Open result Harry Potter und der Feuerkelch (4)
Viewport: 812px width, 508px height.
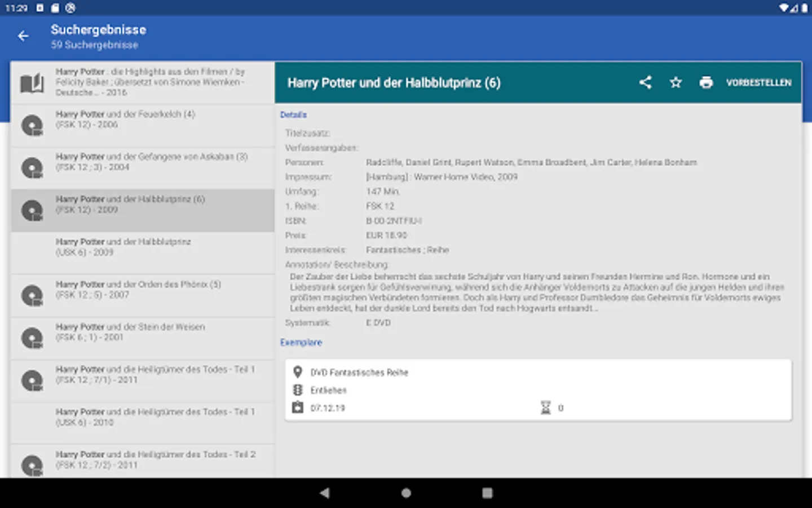pyautogui.click(x=143, y=126)
